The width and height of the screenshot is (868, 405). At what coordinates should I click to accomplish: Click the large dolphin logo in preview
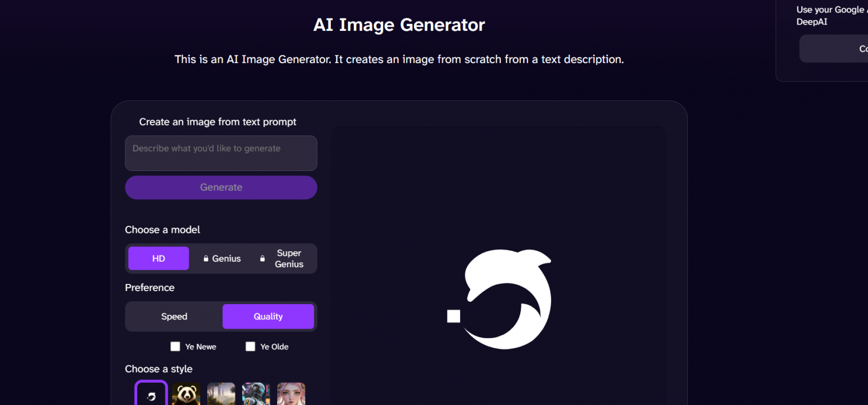pyautogui.click(x=508, y=299)
